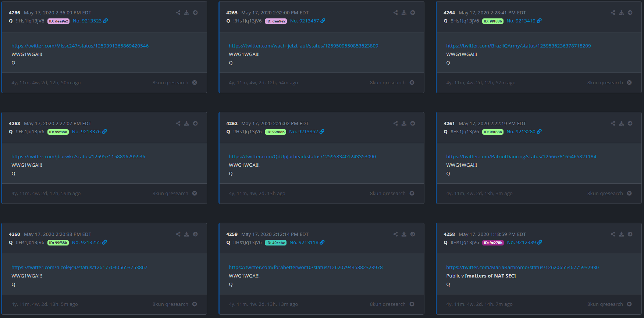Share post 4260
The width and height of the screenshot is (644, 318).
pyautogui.click(x=178, y=234)
